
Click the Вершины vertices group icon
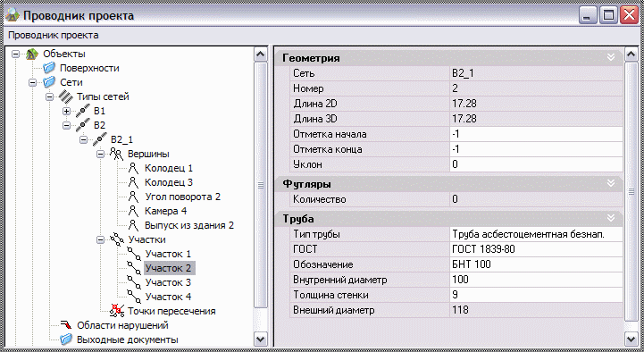(x=117, y=154)
